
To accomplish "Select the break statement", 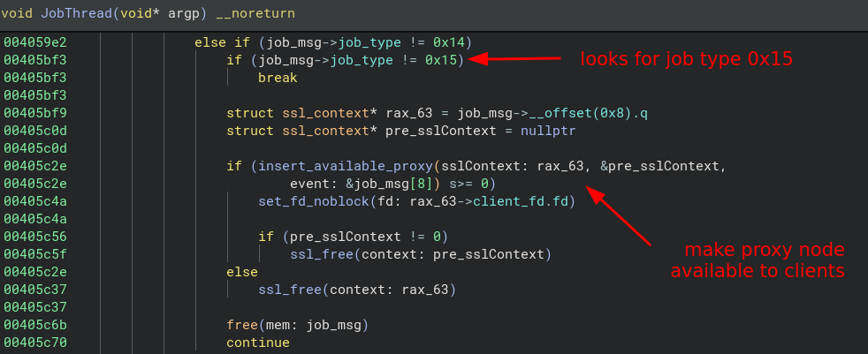I will click(x=278, y=78).
